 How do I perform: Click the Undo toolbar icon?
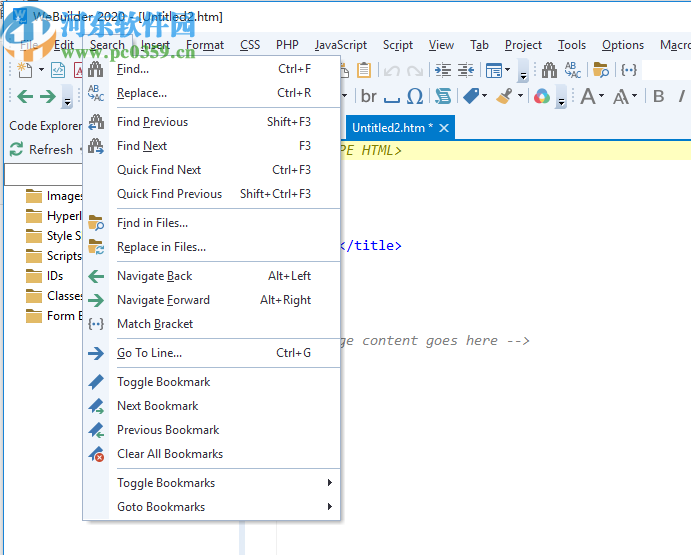[391, 70]
